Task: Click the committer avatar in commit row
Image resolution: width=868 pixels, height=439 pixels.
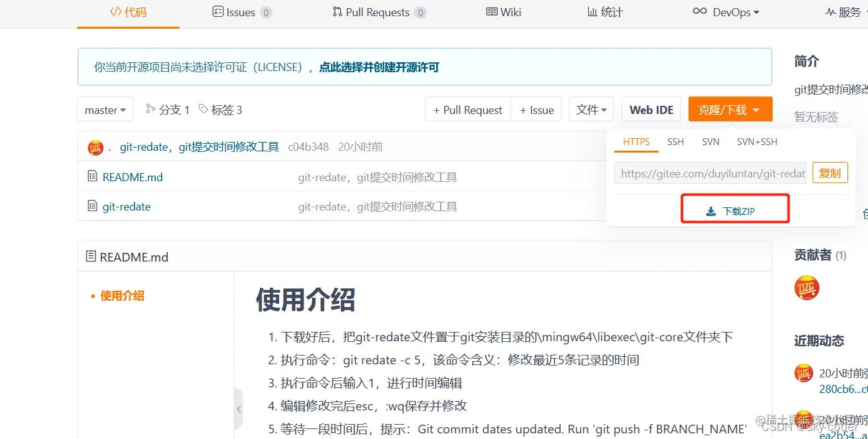Action: click(x=95, y=148)
